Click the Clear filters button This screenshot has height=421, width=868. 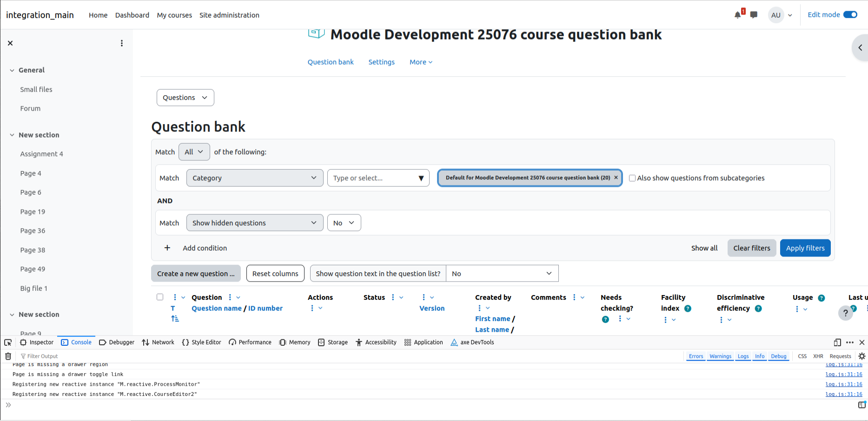752,248
